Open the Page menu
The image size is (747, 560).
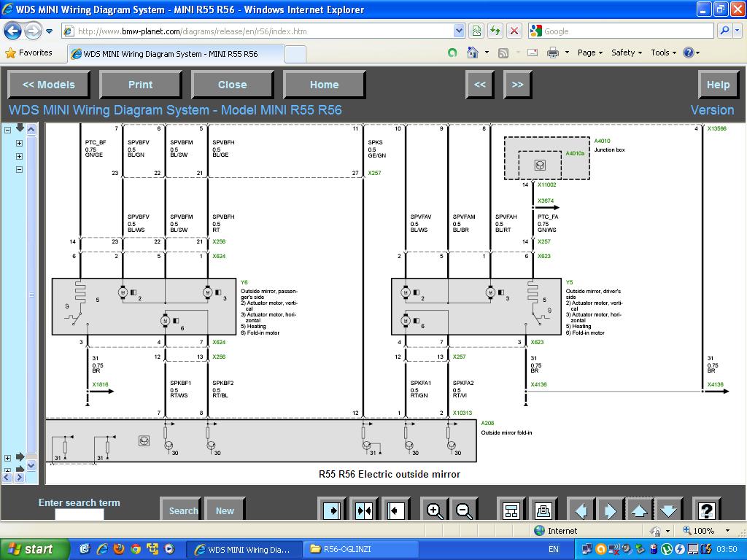coord(589,52)
